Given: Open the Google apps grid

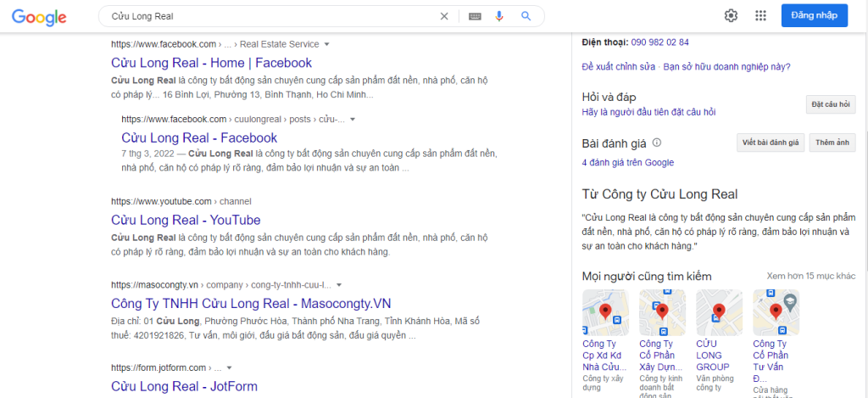Looking at the screenshot, I should click(x=760, y=15).
